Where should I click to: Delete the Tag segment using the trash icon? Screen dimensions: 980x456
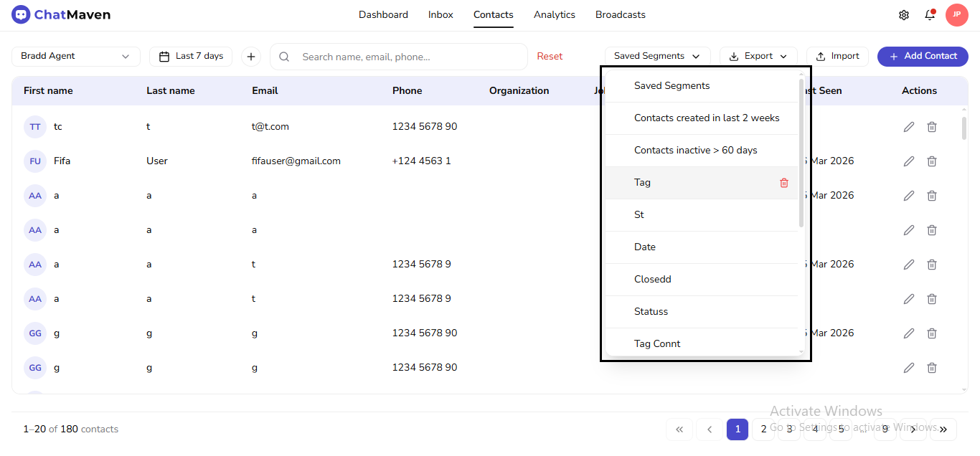point(784,183)
